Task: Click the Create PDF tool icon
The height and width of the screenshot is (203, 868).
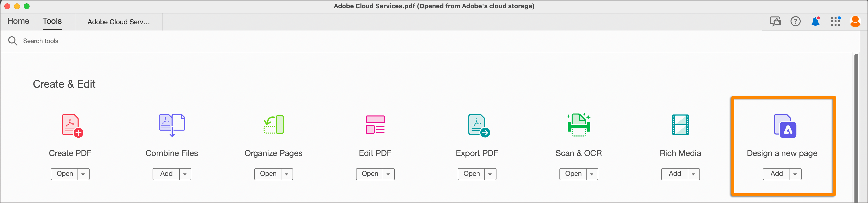Action: click(x=71, y=125)
